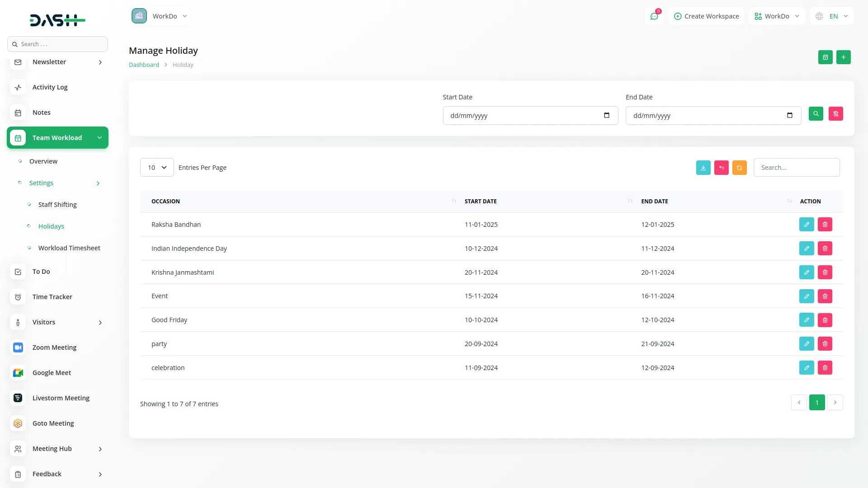868x488 pixels.
Task: Click the pink undo icon above the table
Action: [721, 167]
